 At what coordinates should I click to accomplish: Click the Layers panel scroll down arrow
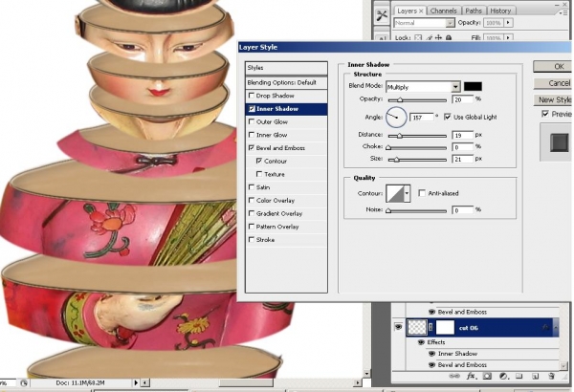click(563, 365)
